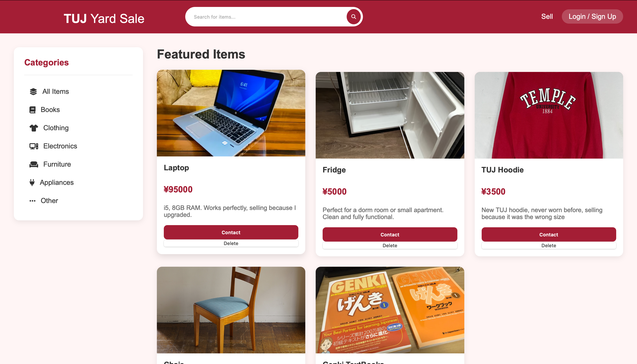Contact the TUJ Hoodie seller
Image resolution: width=637 pixels, height=364 pixels.
(549, 234)
